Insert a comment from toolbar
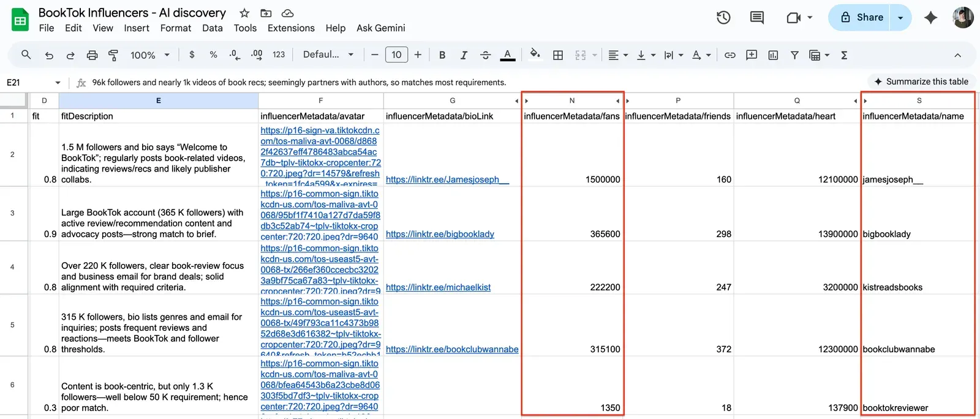 coord(752,55)
